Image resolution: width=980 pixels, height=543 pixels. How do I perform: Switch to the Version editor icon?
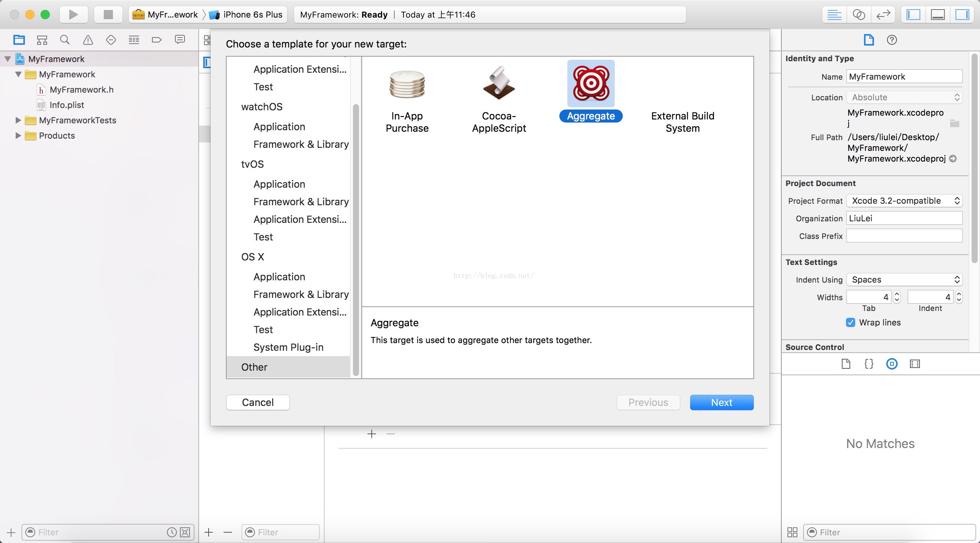[883, 15]
